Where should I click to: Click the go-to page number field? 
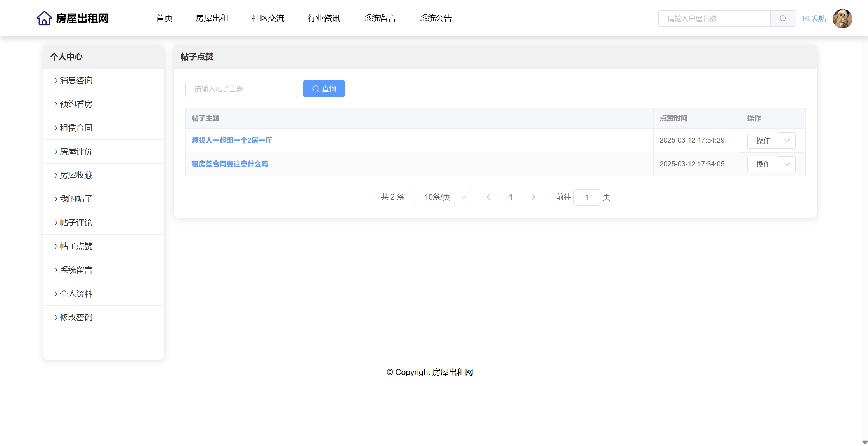(586, 197)
